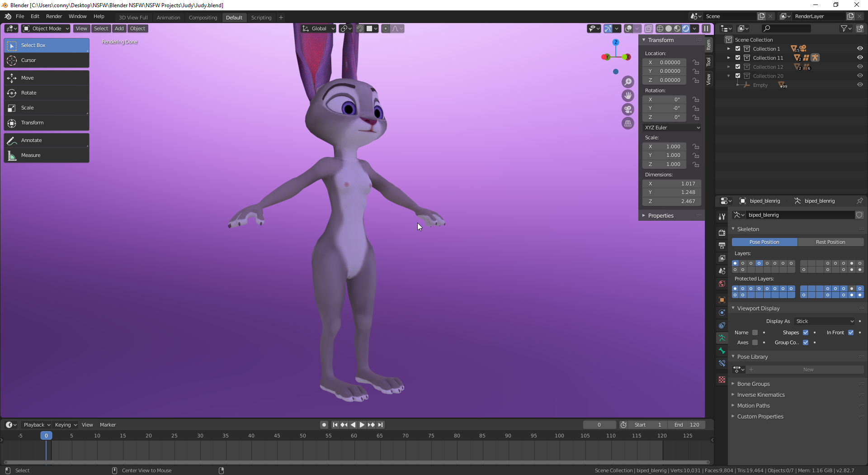The height and width of the screenshot is (475, 868).
Task: Click the Rest Position button
Action: [x=830, y=242]
